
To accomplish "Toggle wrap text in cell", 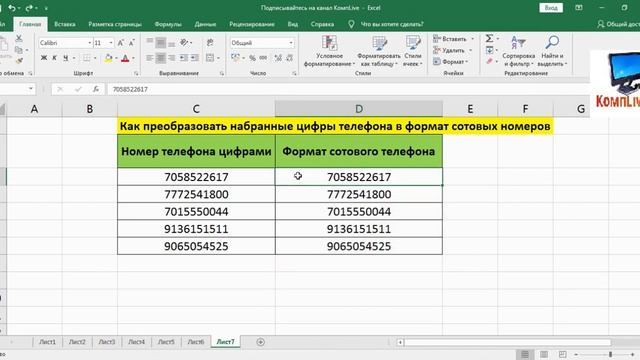I will pyautogui.click(x=210, y=42).
